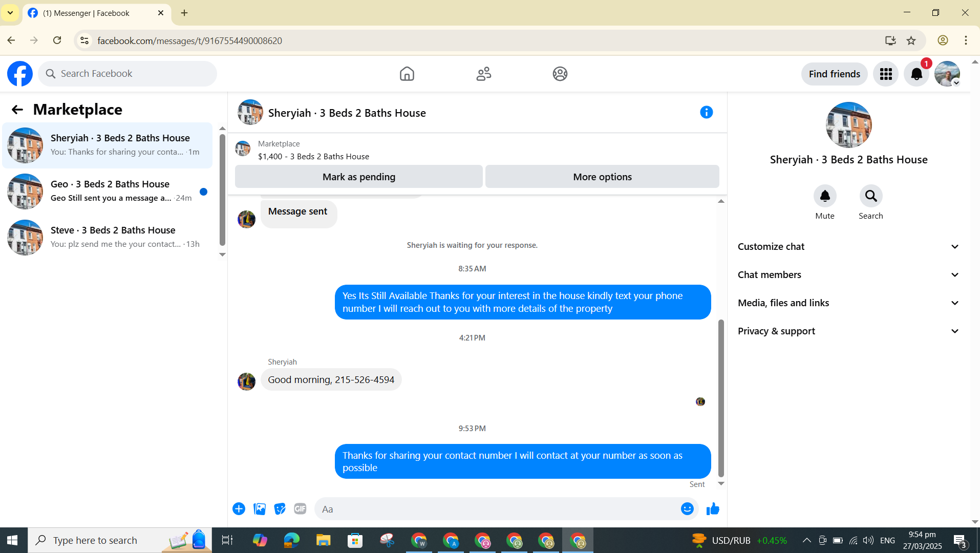Open volume control in system tray
The image size is (980, 553).
point(868,540)
